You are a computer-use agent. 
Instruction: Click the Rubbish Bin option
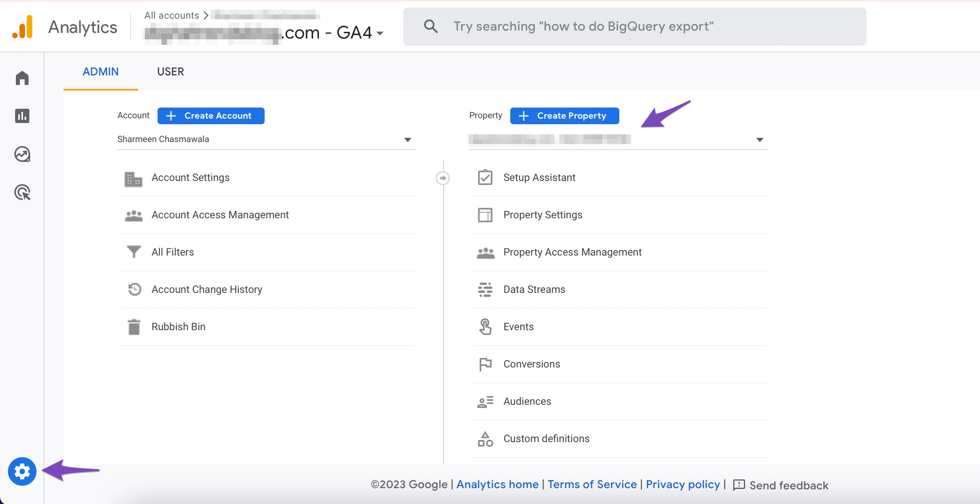tap(178, 326)
